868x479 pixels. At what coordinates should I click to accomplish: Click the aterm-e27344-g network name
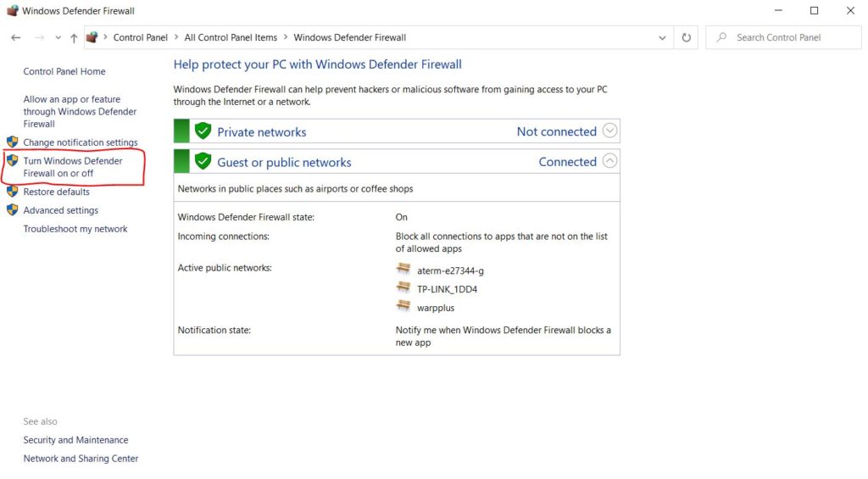coord(450,270)
